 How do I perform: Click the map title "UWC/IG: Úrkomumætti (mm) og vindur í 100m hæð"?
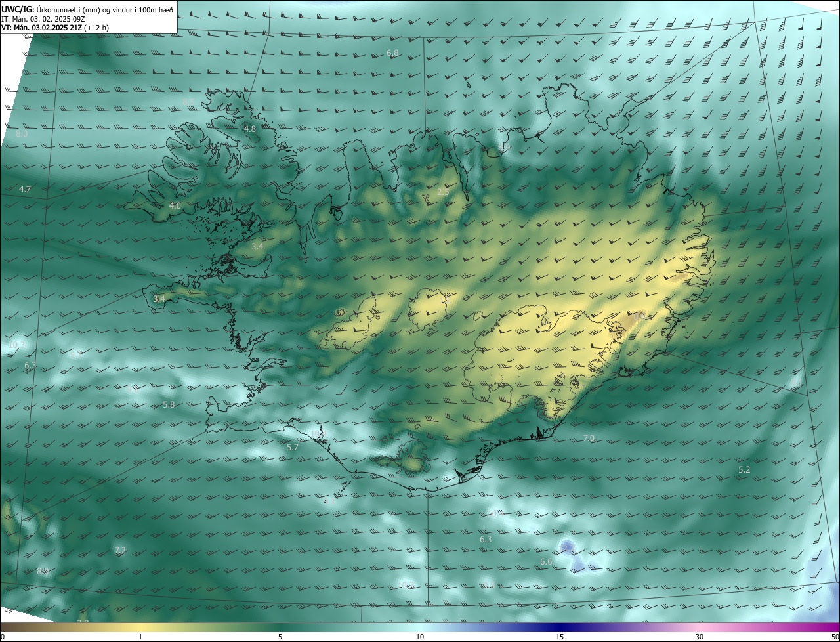pos(87,9)
